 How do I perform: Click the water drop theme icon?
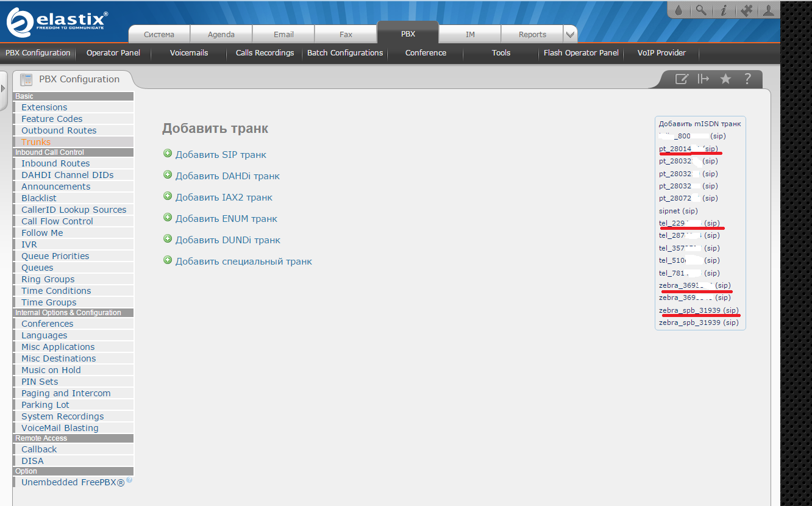click(680, 10)
